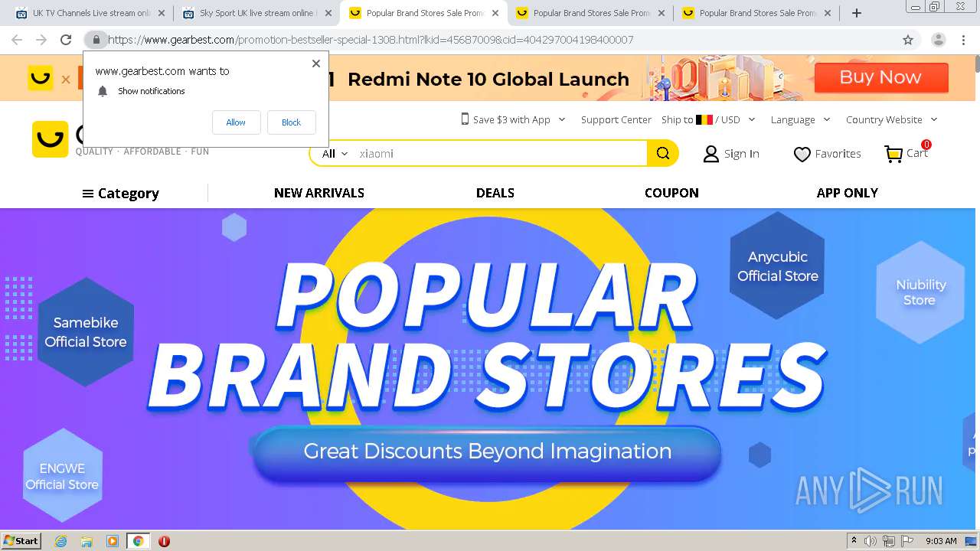The image size is (980, 551).
Task: Click the Windows Start button
Action: 21,541
